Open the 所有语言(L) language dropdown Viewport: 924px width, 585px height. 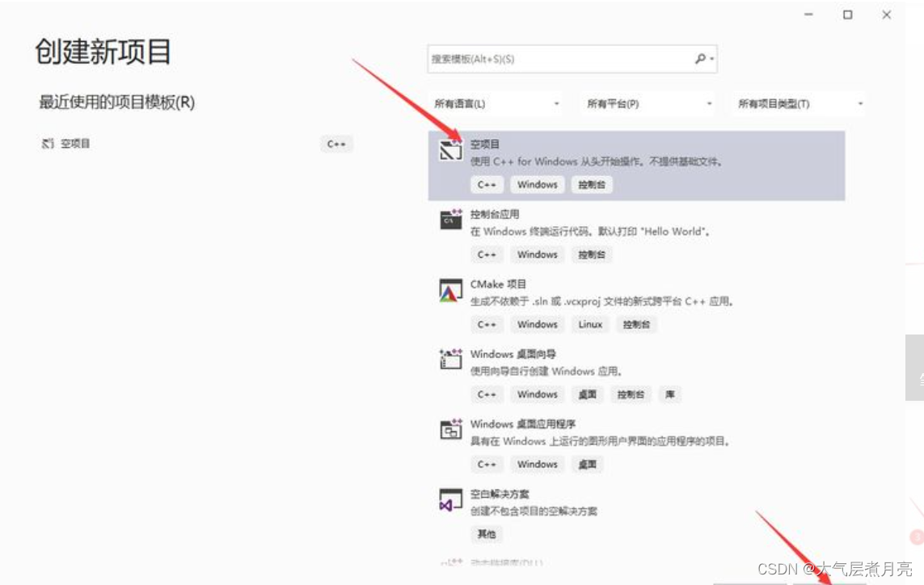point(496,103)
